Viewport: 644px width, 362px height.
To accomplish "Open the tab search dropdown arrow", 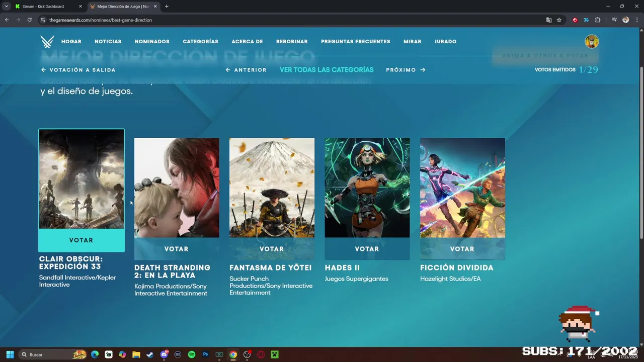I will (6, 7).
